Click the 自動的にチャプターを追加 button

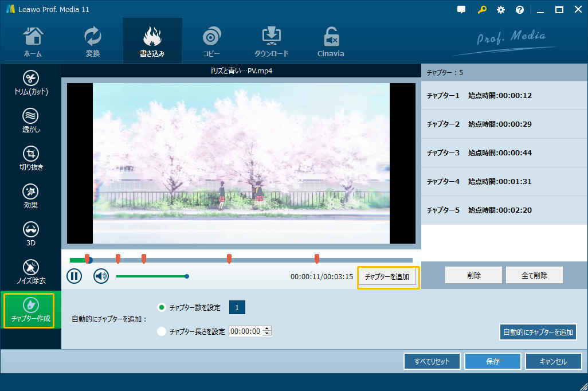tap(538, 332)
